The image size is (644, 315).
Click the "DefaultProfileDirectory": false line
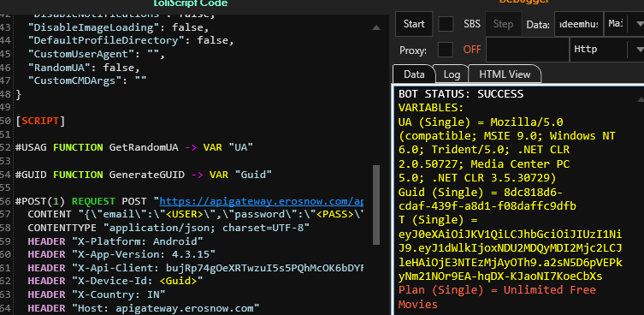pos(131,41)
